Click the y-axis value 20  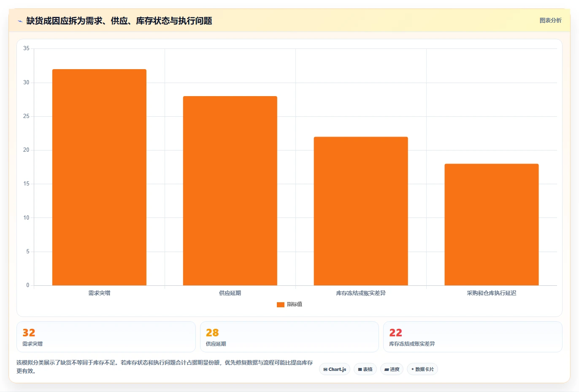click(x=26, y=150)
